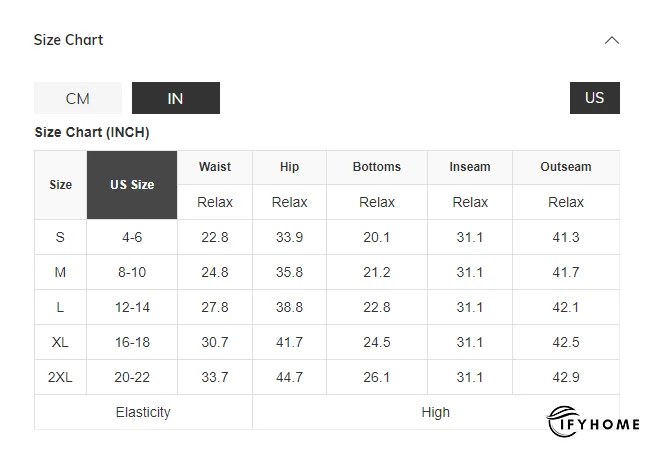Click the High elasticity value
This screenshot has width=659, height=451.
(436, 412)
